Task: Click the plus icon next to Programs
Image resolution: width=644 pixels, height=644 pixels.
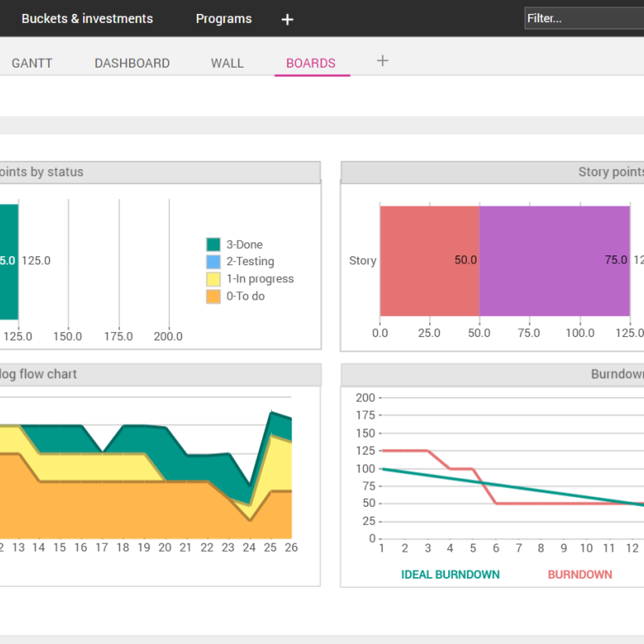Action: click(287, 20)
